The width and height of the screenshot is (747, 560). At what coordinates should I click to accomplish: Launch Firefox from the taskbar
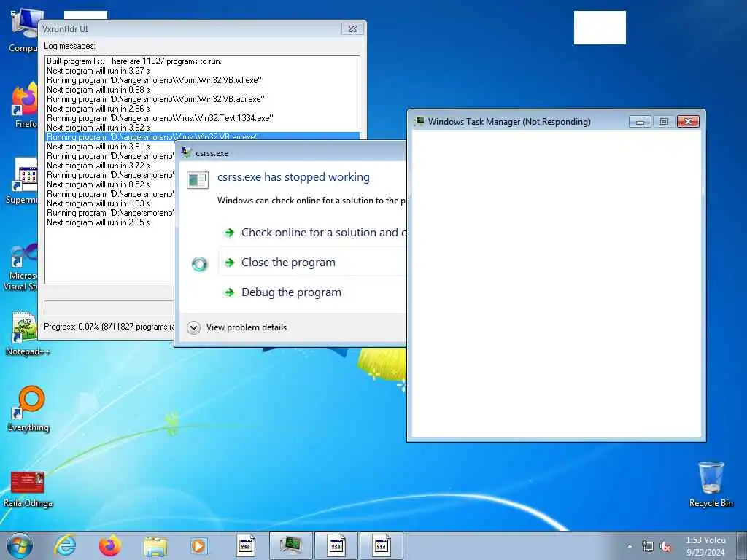pyautogui.click(x=109, y=545)
